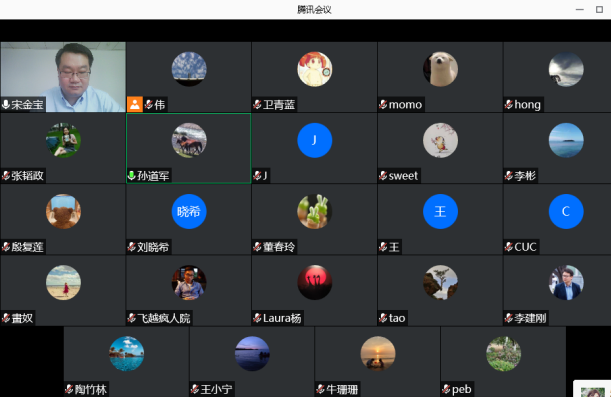Select the horses avatar of 孙道军
This screenshot has width=611, height=397.
189,140
